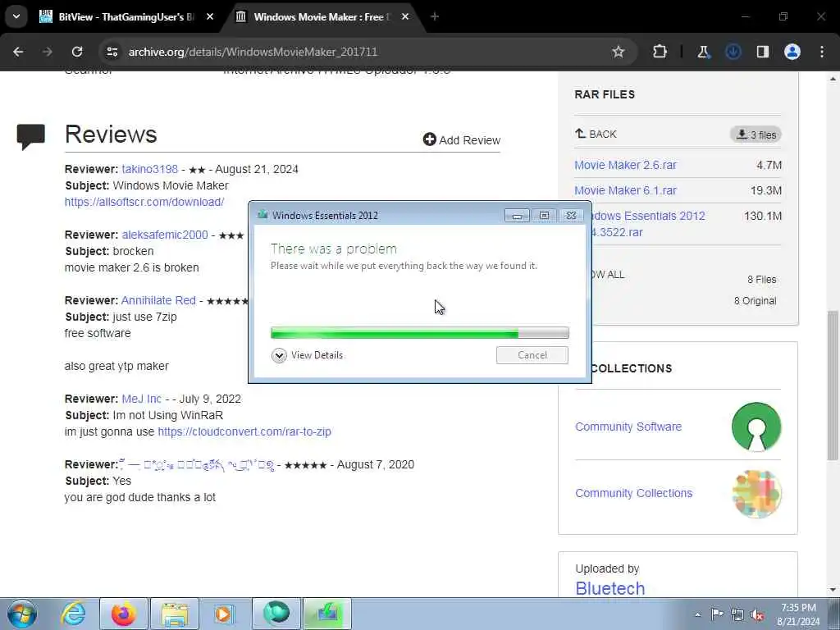Image resolution: width=840 pixels, height=630 pixels.
Task: Close the Windows Movie Maker tab
Action: [405, 16]
